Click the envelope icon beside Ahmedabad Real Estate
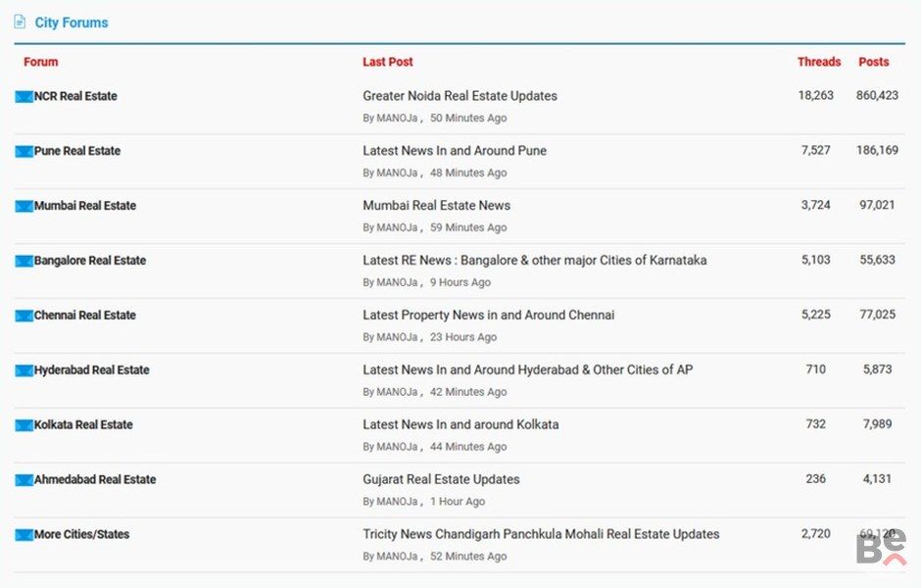Viewport: 921px width, 588px height. 24,481
